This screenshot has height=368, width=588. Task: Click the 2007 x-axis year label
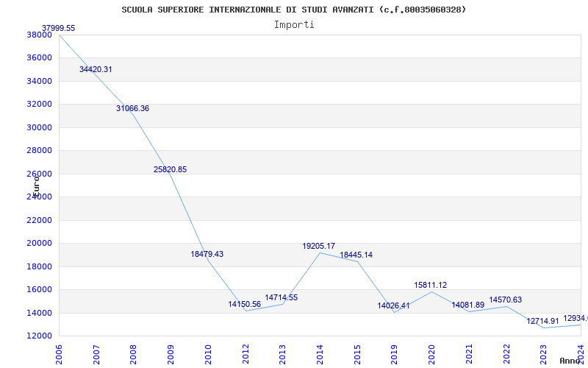pyautogui.click(x=96, y=354)
